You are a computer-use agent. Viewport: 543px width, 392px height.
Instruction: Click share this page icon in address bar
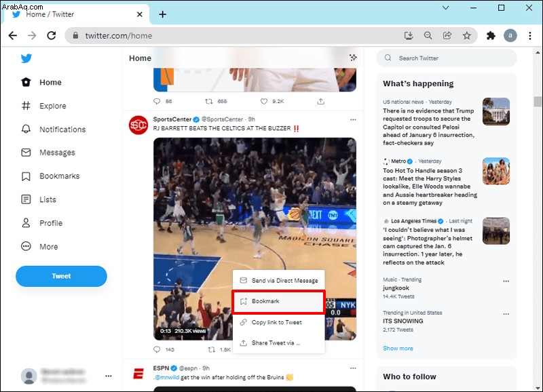coord(447,36)
